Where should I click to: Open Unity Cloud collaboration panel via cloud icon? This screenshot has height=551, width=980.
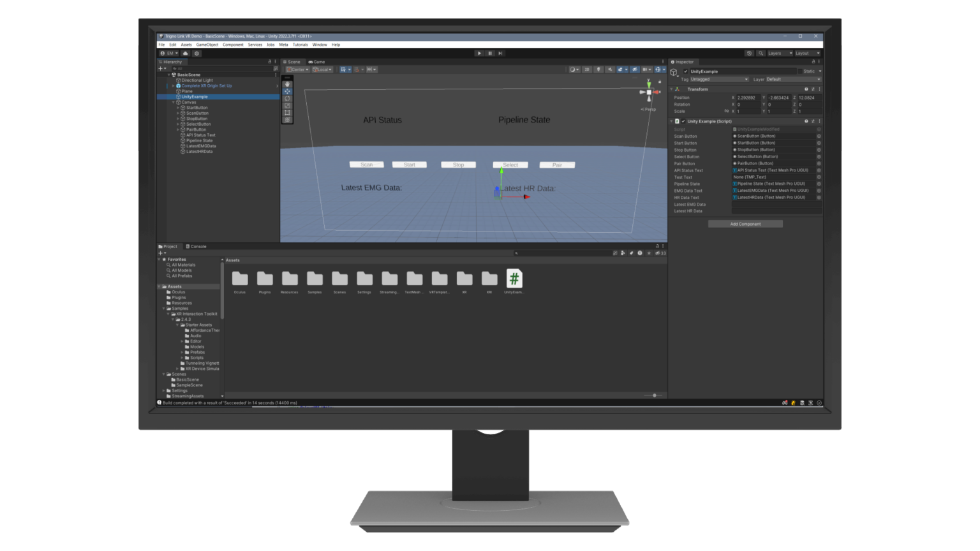point(186,53)
